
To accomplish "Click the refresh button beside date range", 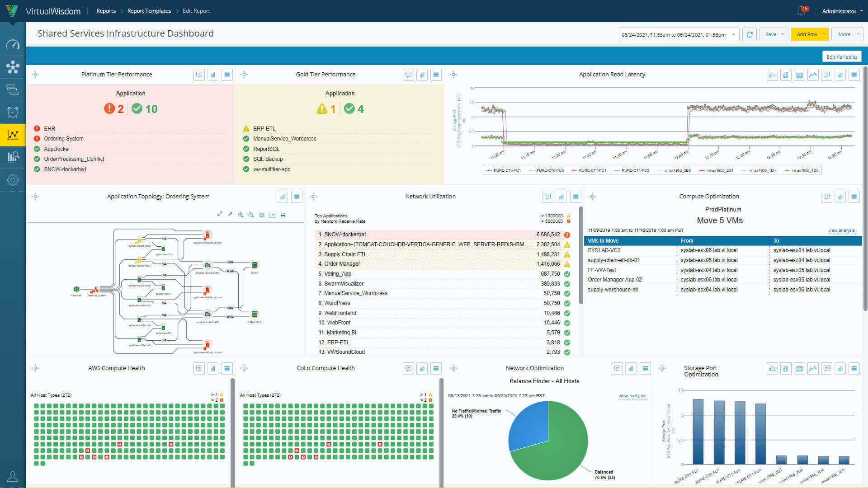I will pyautogui.click(x=750, y=34).
